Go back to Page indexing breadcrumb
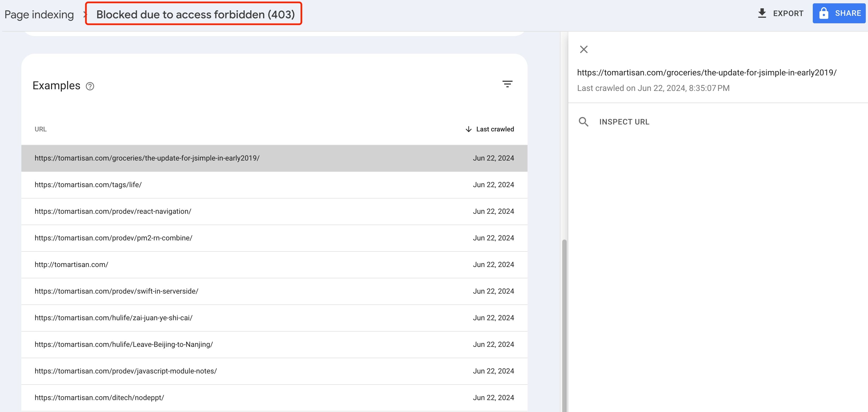868x412 pixels. point(39,14)
